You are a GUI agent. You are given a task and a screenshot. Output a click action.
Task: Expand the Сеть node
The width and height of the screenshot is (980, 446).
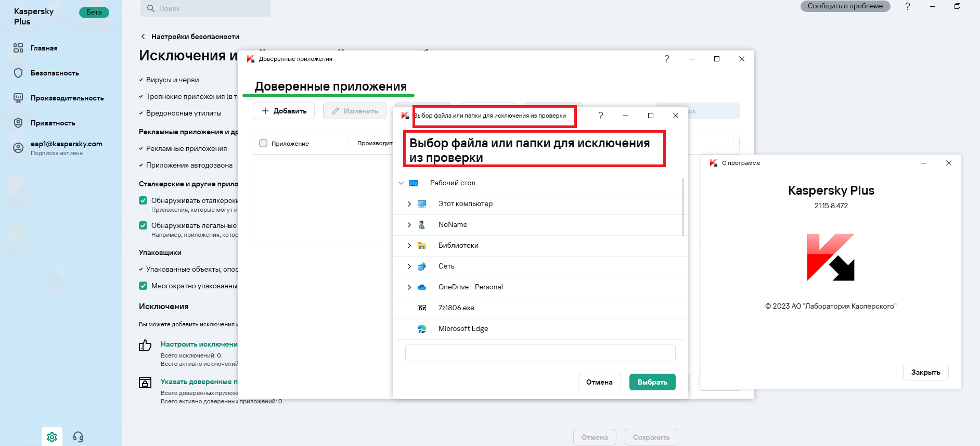(x=409, y=266)
